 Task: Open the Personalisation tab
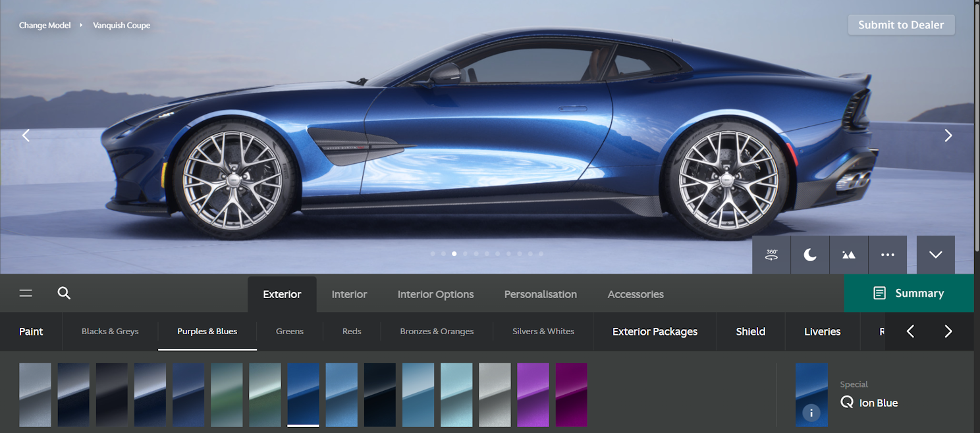tap(541, 294)
